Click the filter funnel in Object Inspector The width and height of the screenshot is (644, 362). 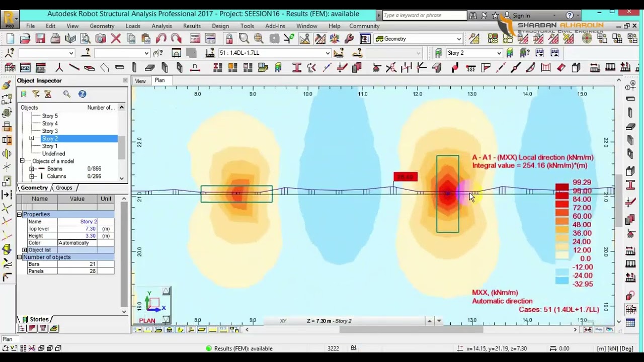pos(36,94)
